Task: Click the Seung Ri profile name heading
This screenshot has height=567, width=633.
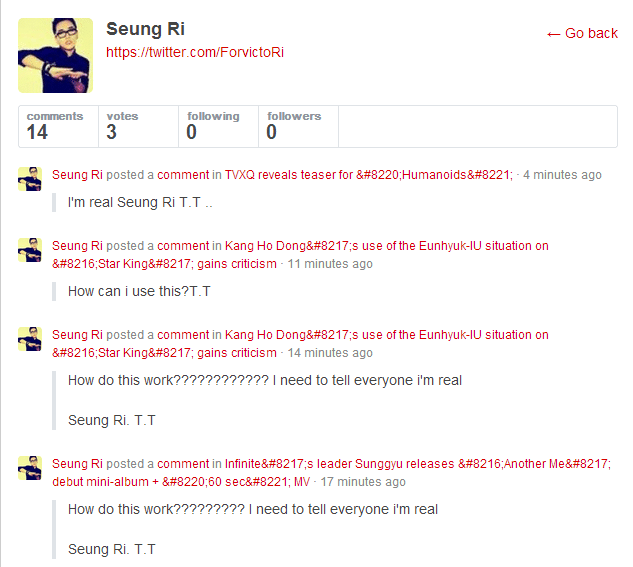Action: pyautogui.click(x=145, y=29)
